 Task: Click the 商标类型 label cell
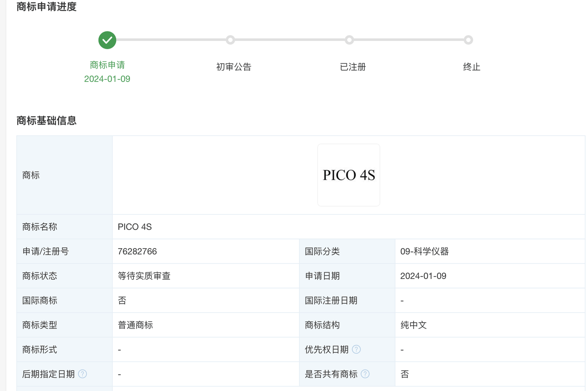coord(65,325)
